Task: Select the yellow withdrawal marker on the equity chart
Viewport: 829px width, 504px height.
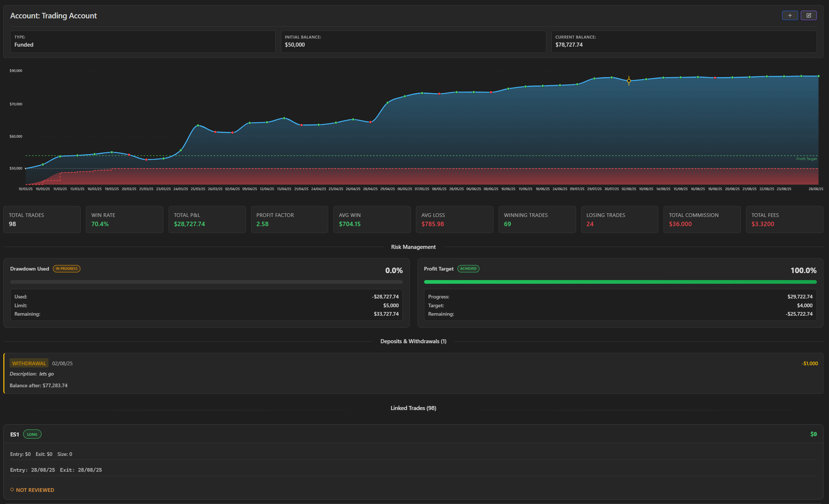Action: [x=629, y=81]
